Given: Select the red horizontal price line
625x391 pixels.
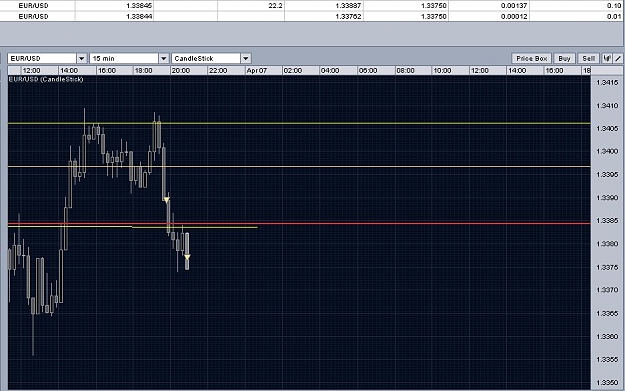Looking at the screenshot, I should point(299,223).
